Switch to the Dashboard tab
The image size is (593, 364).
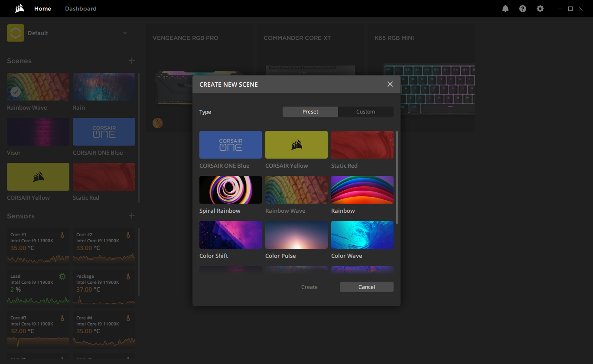81,9
